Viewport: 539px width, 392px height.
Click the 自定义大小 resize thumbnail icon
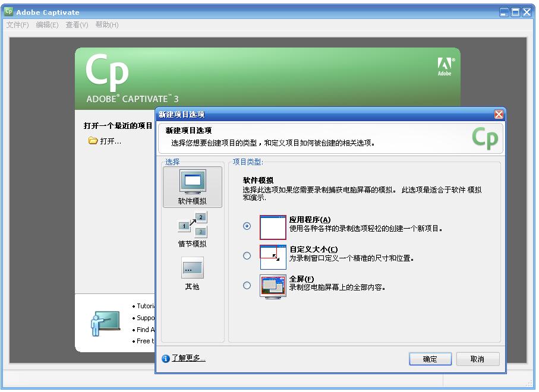pos(273,257)
